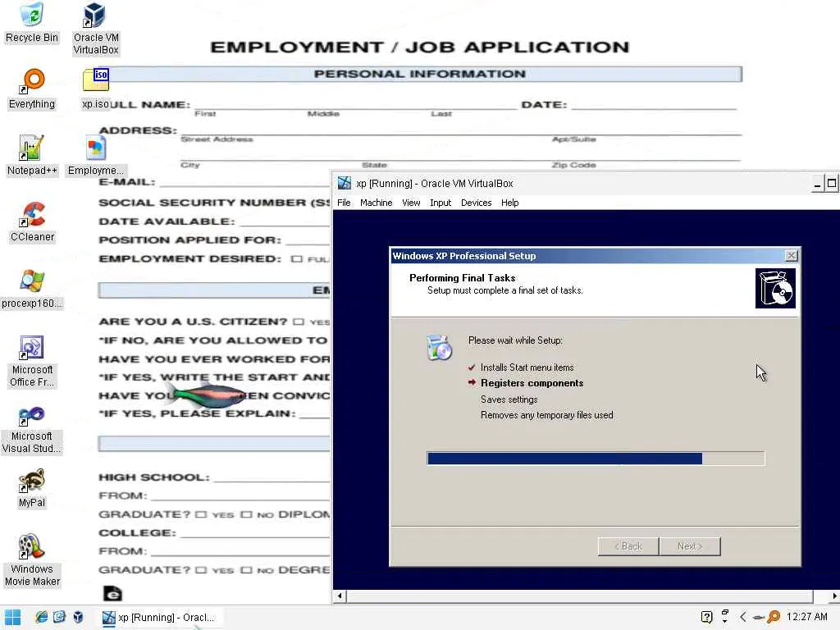Click the help question-mark tray icon
The height and width of the screenshot is (630, 840).
point(706,617)
